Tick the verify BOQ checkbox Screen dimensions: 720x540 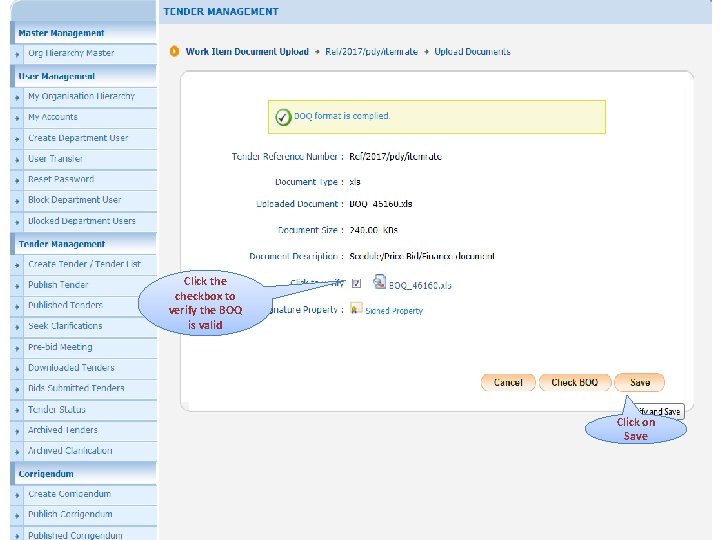tap(356, 284)
